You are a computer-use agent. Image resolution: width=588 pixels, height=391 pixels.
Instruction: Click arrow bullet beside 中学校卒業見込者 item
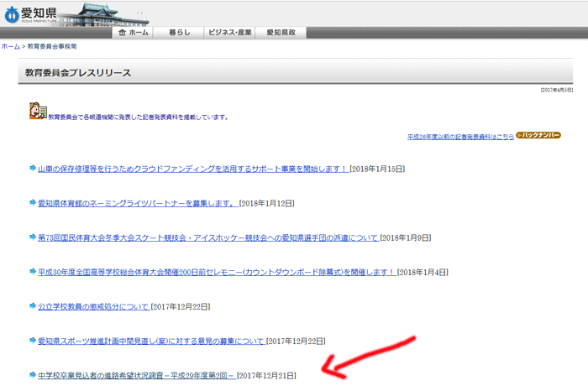[x=32, y=375]
